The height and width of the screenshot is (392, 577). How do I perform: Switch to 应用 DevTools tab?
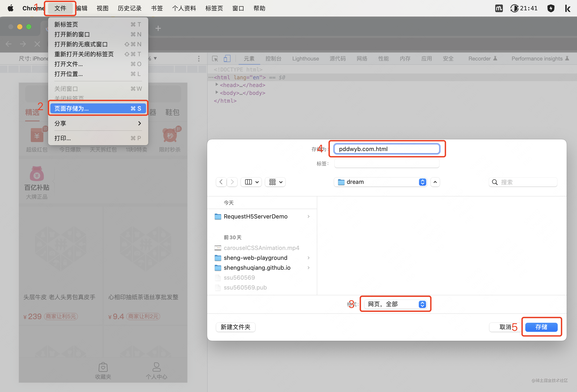[x=426, y=59]
